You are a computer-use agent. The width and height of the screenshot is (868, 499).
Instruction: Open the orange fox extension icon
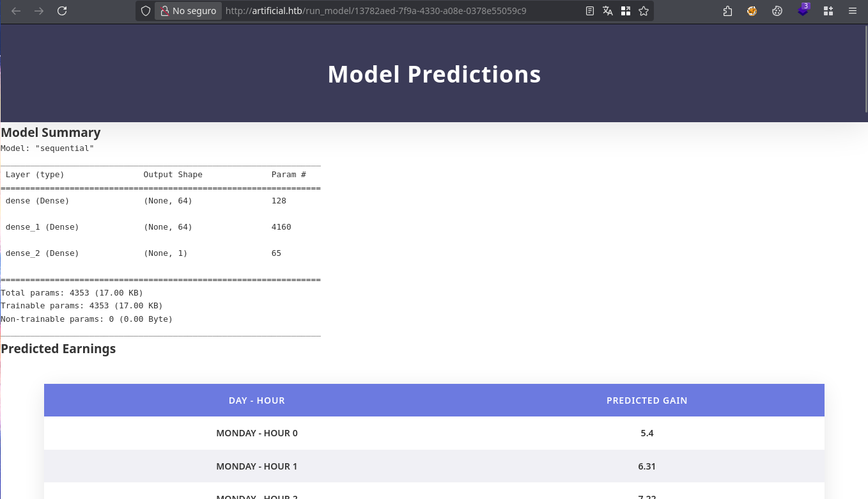pyautogui.click(x=752, y=11)
